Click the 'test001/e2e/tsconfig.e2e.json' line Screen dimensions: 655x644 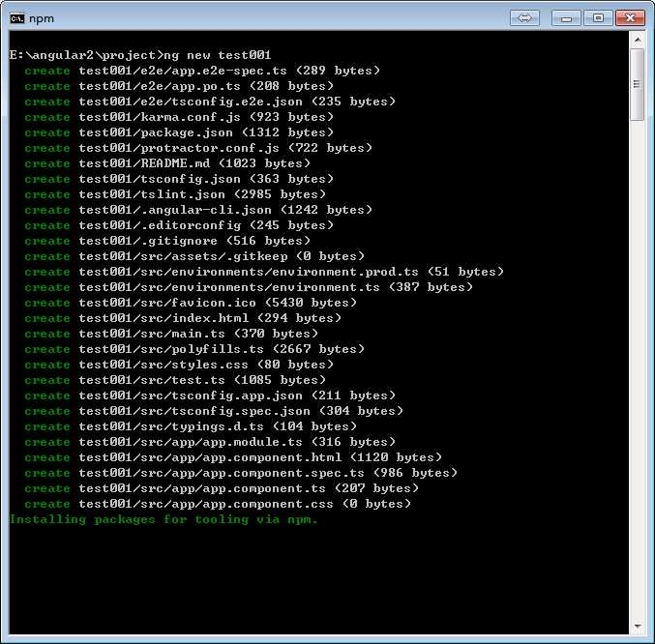pos(210,102)
